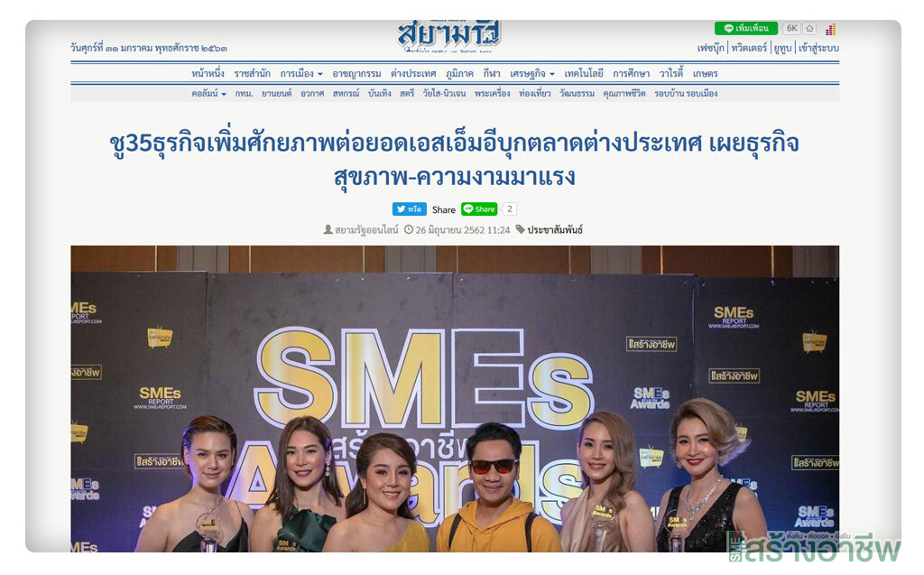924x575 pixels.
Task: Click the home icon beside 6K
Action: coord(809,28)
